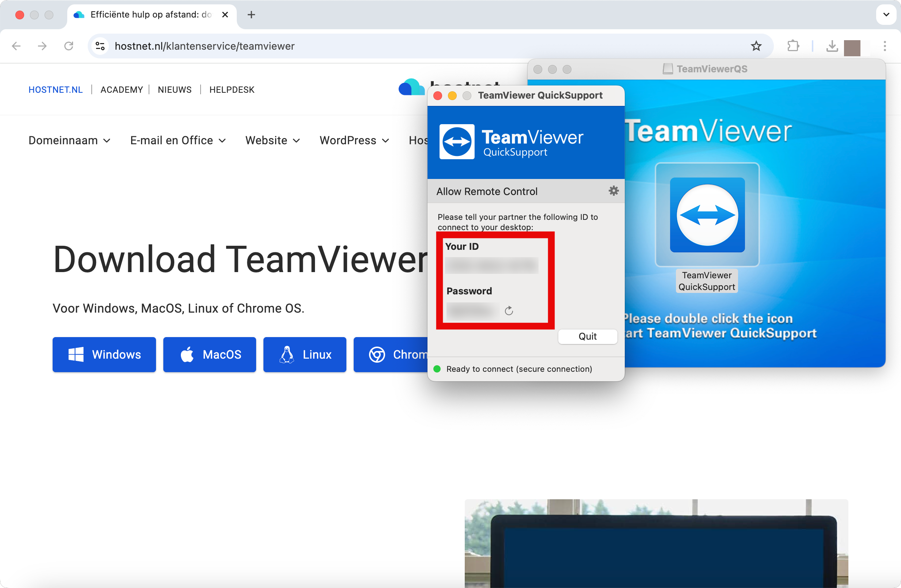
Task: Click the TeamViewer QuickSupport logo icon
Action: coord(457,141)
